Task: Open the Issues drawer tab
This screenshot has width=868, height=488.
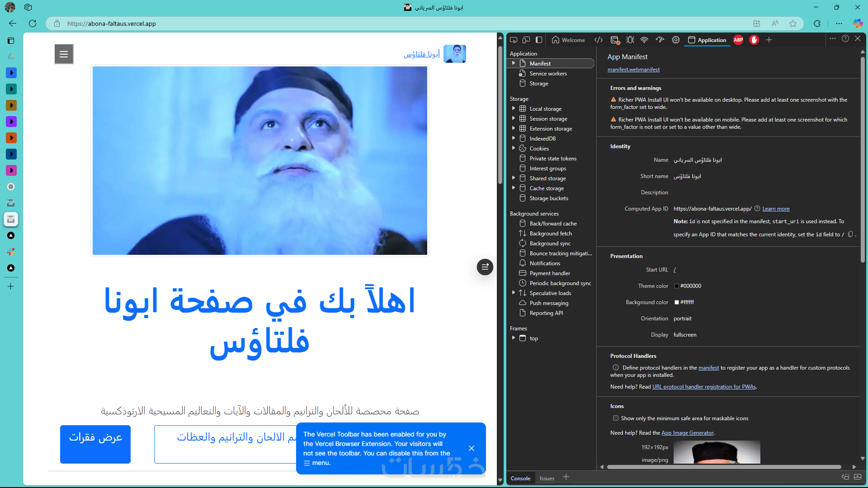Action: click(x=547, y=478)
